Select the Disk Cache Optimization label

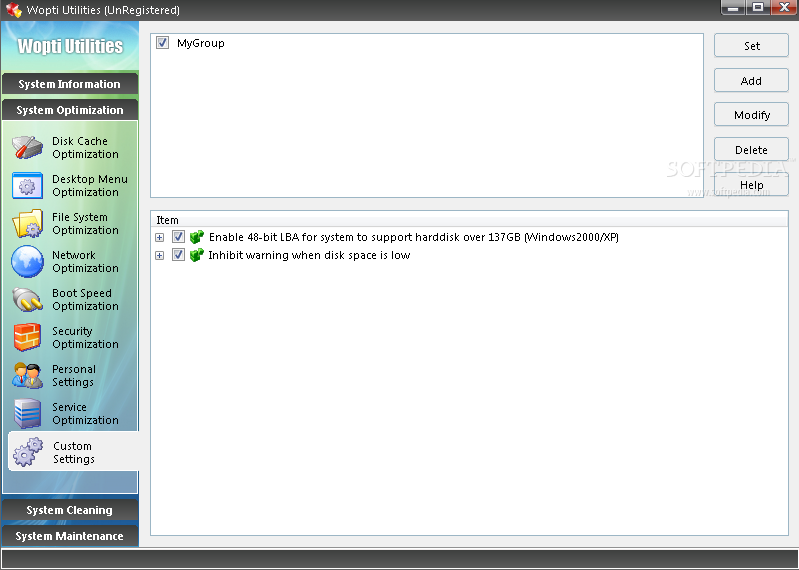click(x=85, y=148)
